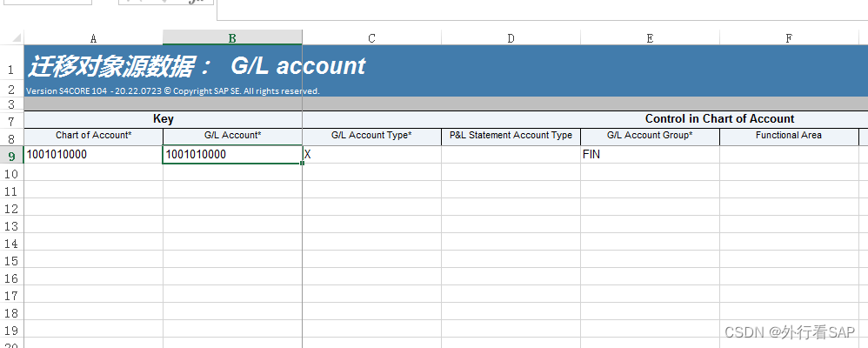Viewport: 868px width, 348px height.
Task: Select the column B header
Action: click(x=232, y=38)
